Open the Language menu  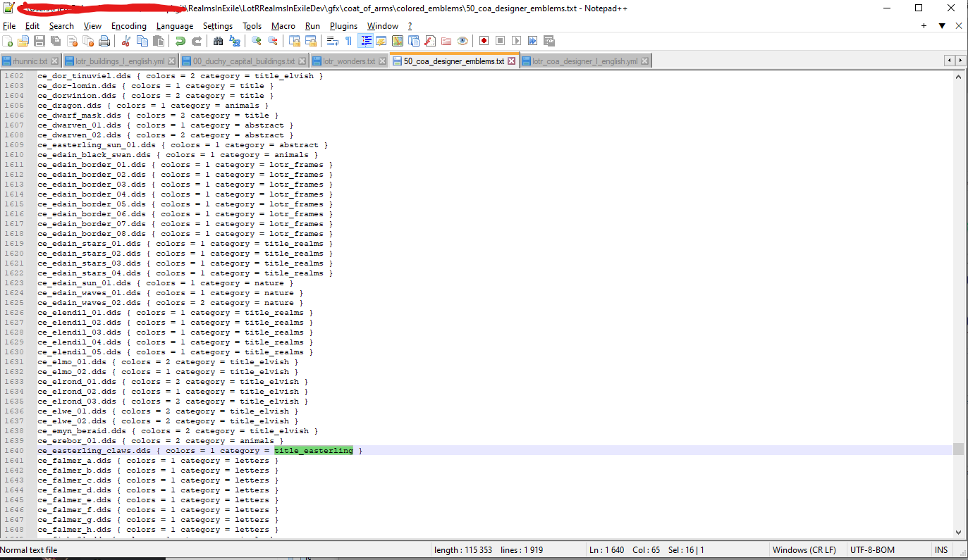[174, 25]
